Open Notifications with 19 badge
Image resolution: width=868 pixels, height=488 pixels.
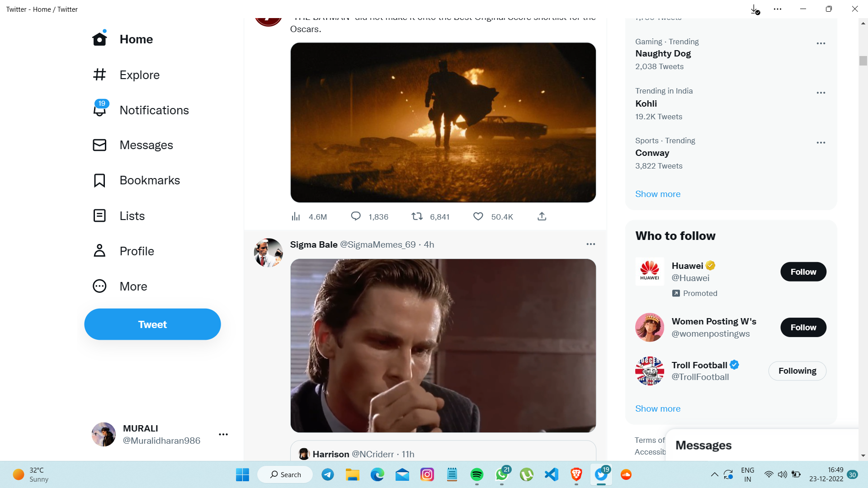(141, 110)
